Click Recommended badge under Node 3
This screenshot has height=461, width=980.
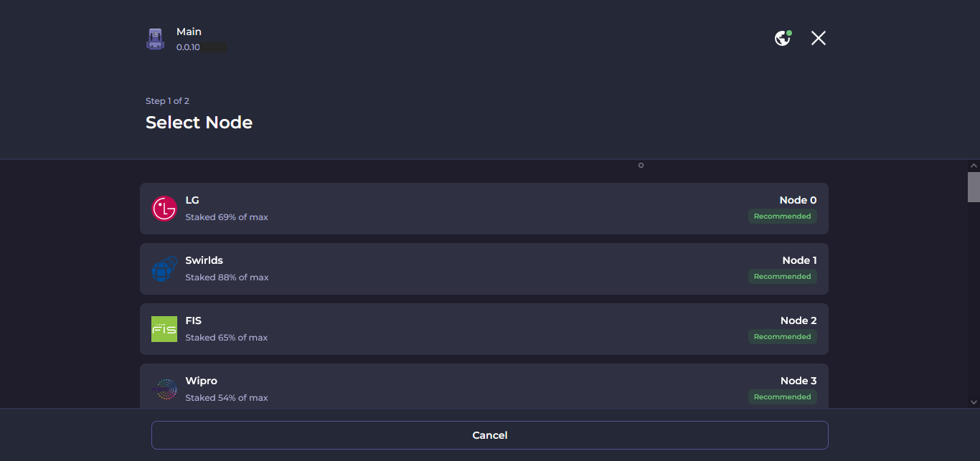click(x=782, y=397)
